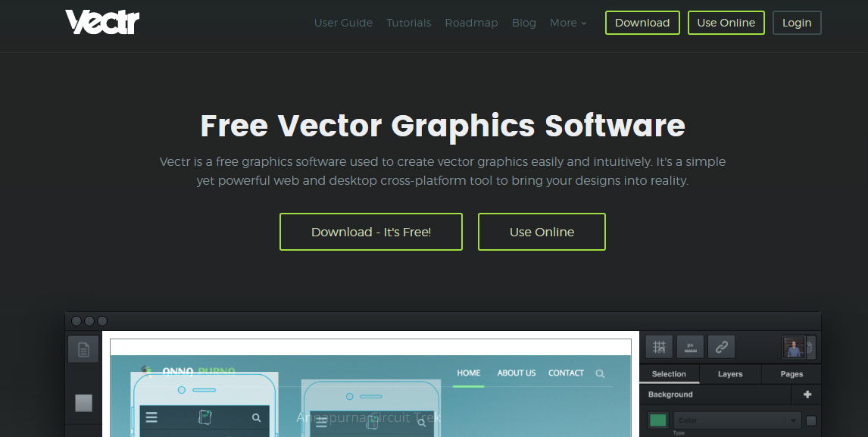Click the px units icon in the toolbar
The width and height of the screenshot is (868, 437).
pyautogui.click(x=690, y=346)
